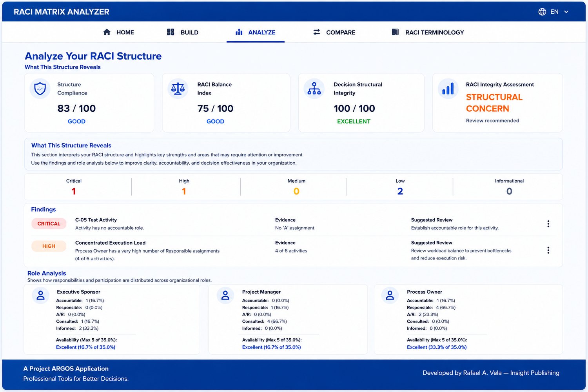Click the globe language icon
Screen dimensions: 588x392
[542, 12]
